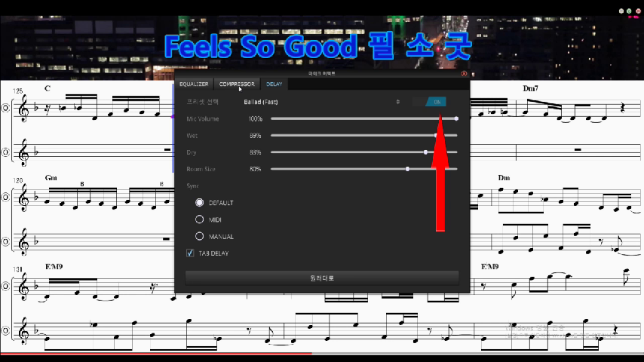Click the Dm7 chord symbol
644x362 pixels.
pos(530,88)
